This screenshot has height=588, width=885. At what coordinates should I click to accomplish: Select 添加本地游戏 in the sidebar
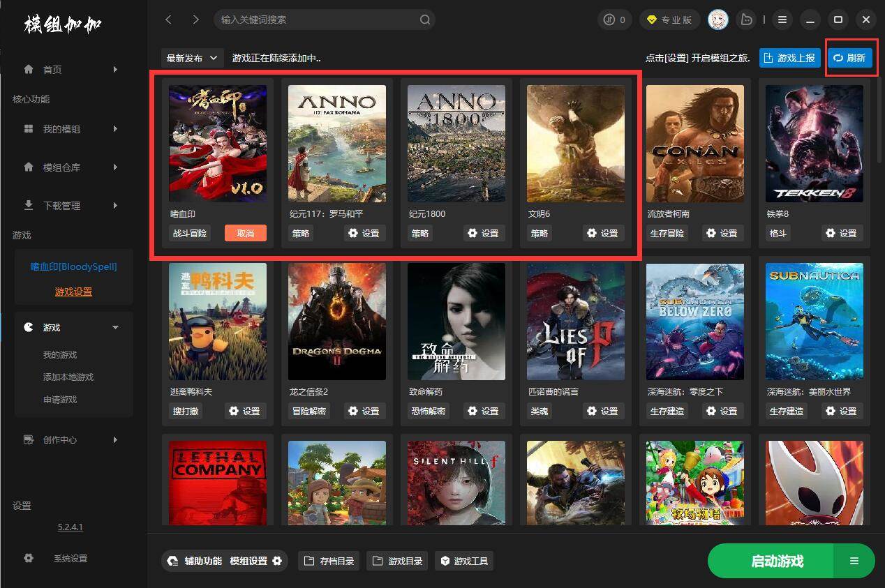tap(68, 377)
